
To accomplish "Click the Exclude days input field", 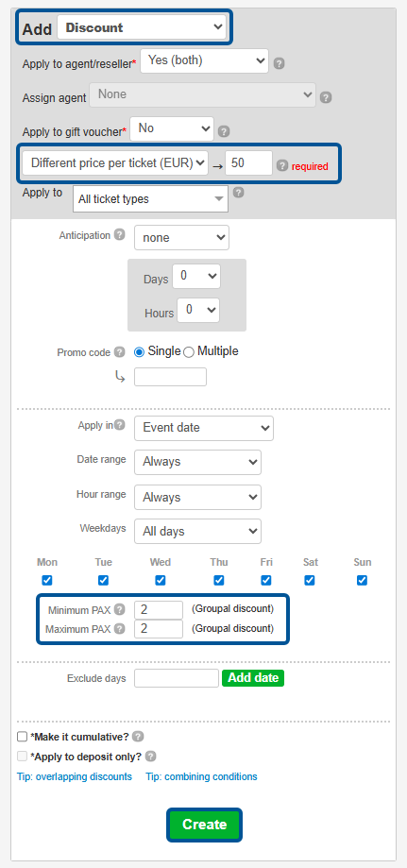I will [177, 678].
